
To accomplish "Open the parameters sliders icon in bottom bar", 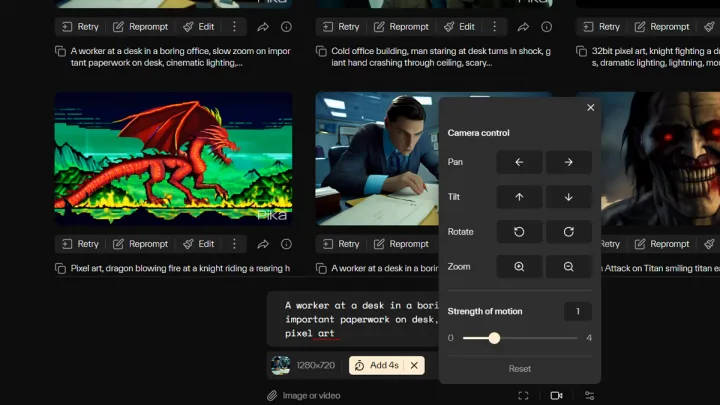I will pyautogui.click(x=589, y=395).
